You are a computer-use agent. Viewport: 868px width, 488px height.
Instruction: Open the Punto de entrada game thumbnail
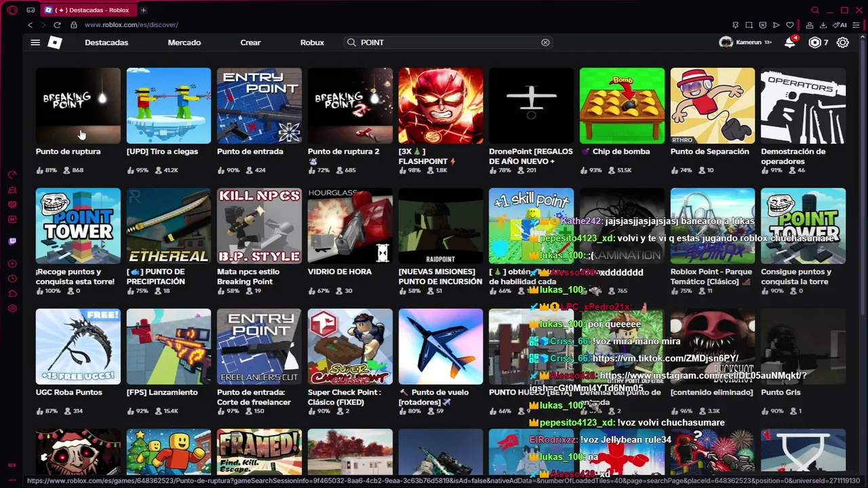pyautogui.click(x=259, y=106)
